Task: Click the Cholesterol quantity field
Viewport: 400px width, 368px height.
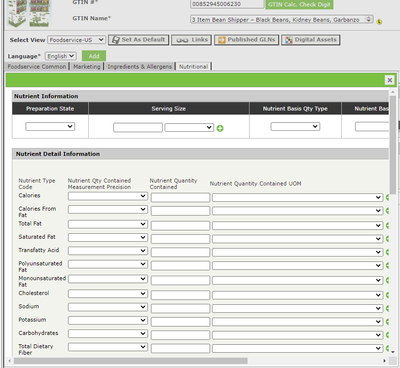Action: tap(180, 295)
